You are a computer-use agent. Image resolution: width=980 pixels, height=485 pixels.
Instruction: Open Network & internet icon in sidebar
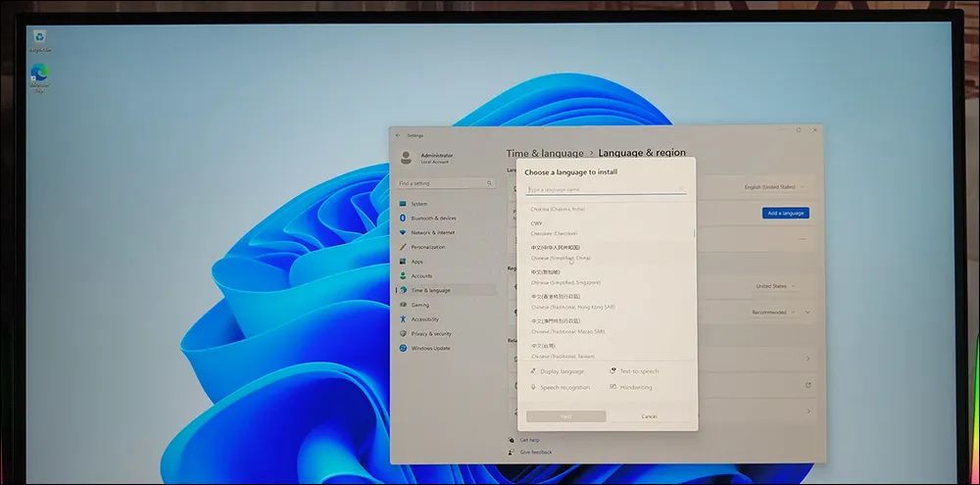pos(403,232)
